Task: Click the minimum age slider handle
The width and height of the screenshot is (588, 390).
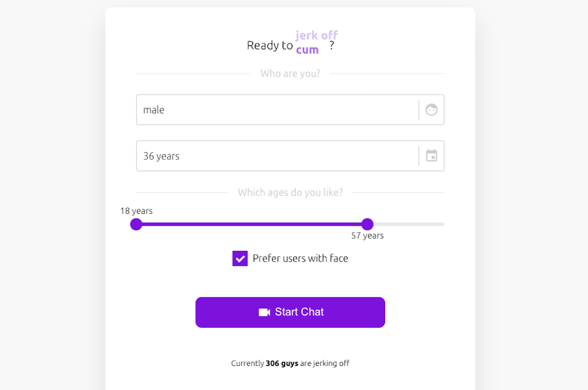Action: tap(136, 224)
